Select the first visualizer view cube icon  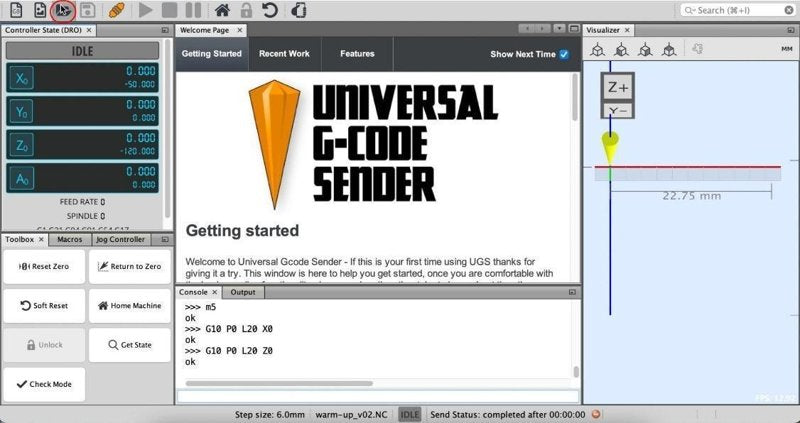click(x=597, y=49)
